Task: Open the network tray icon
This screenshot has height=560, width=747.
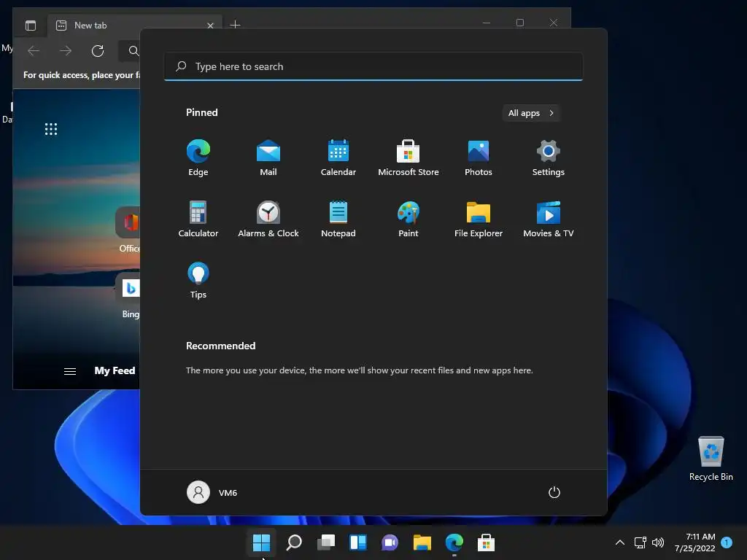Action: (640, 542)
